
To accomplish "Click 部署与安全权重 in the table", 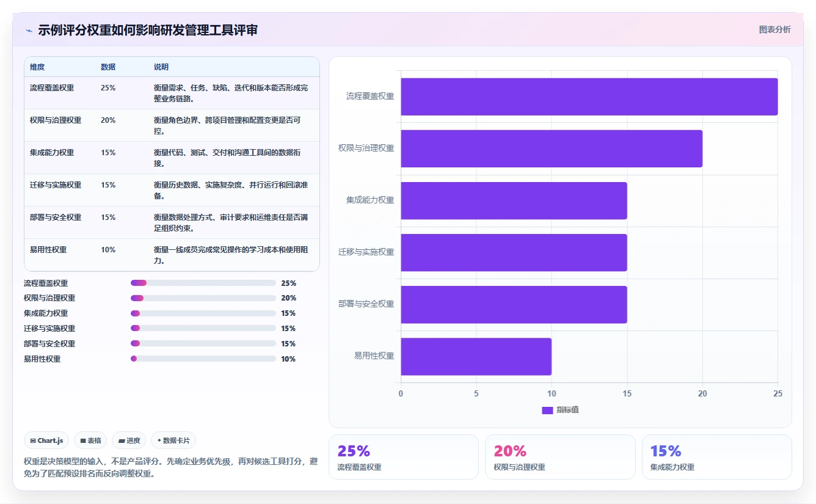I will (x=56, y=217).
